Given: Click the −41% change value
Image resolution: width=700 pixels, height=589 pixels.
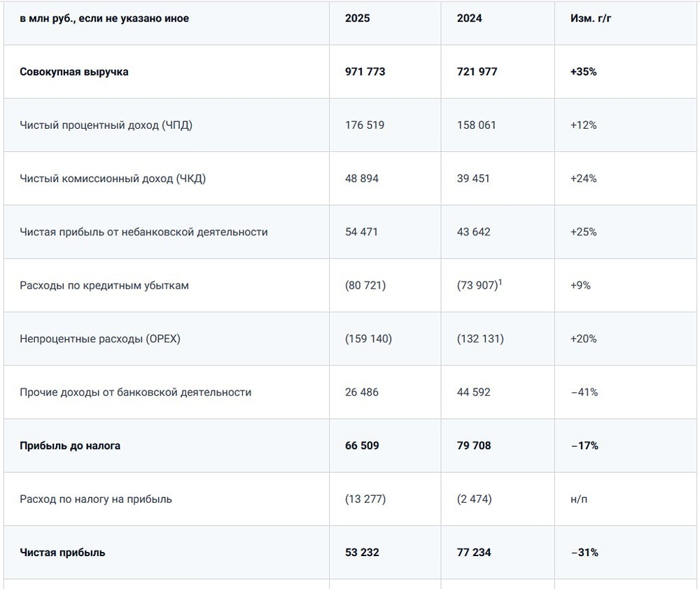Looking at the screenshot, I should click(584, 392).
